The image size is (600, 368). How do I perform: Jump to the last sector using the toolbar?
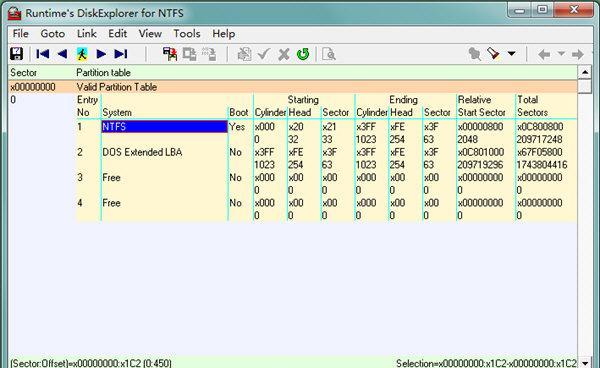121,54
